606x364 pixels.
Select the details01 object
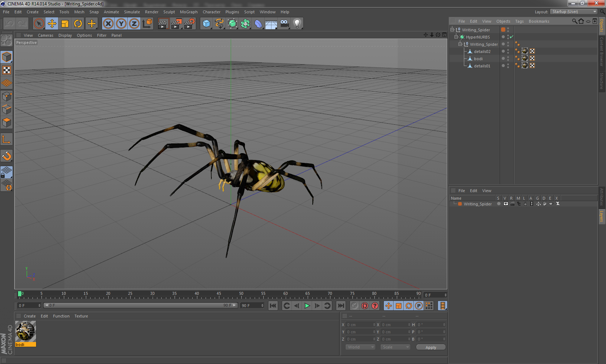482,66
